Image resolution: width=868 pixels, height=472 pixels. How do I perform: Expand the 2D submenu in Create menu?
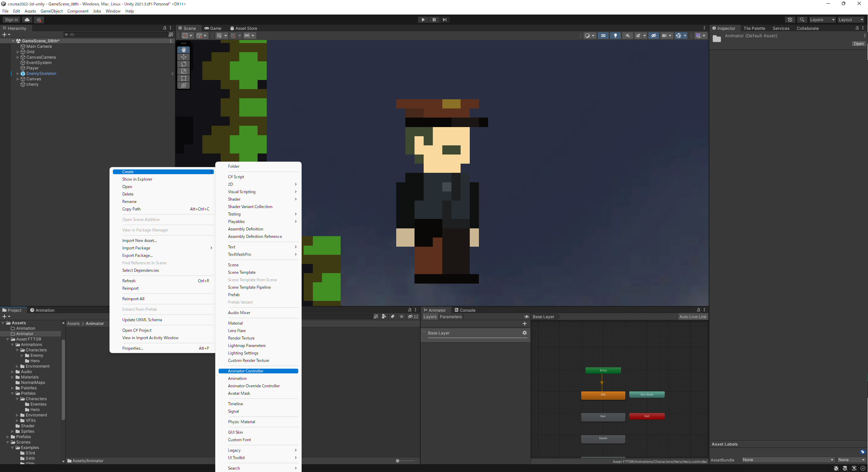[258, 184]
